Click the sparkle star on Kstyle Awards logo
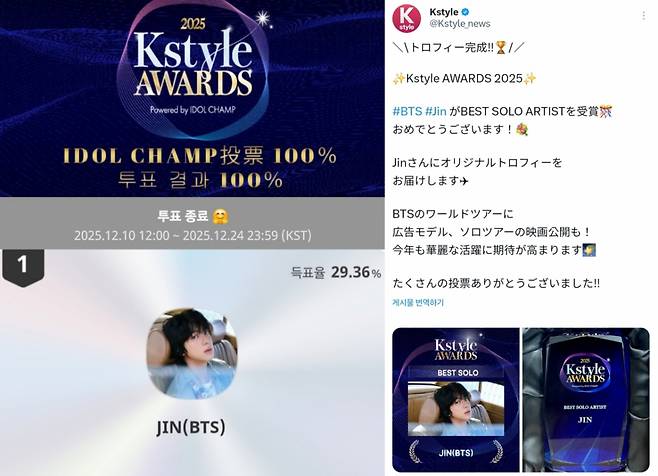This screenshot has width=658, height=476. pos(263,18)
